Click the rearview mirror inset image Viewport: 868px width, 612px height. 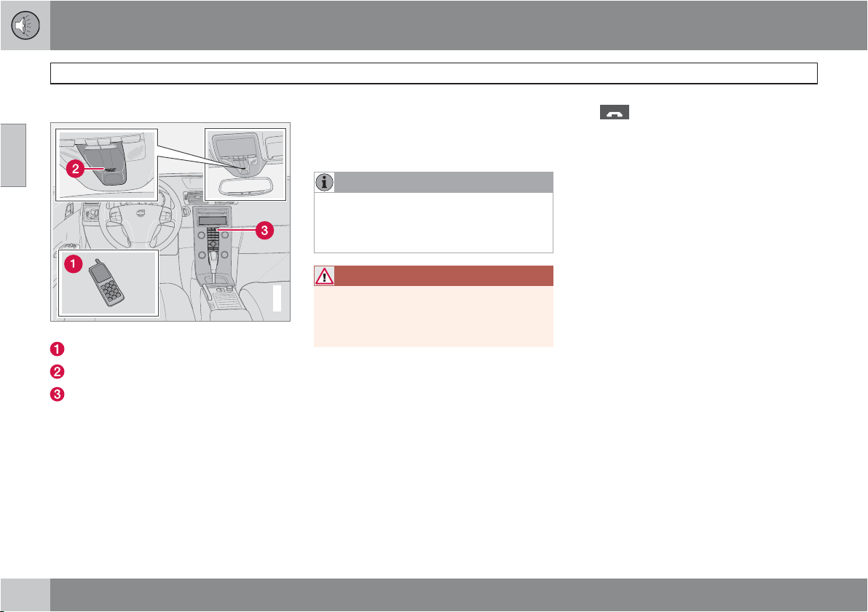point(245,164)
